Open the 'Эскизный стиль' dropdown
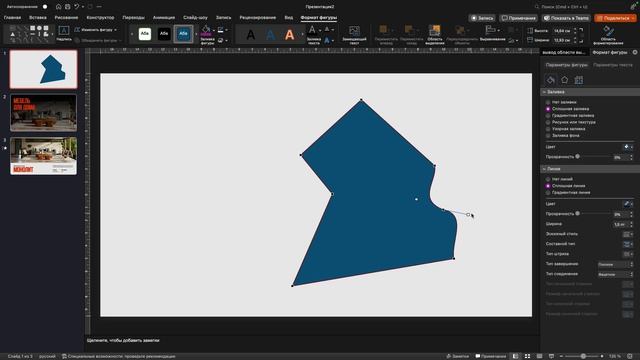The height and width of the screenshot is (360, 640). 628,234
